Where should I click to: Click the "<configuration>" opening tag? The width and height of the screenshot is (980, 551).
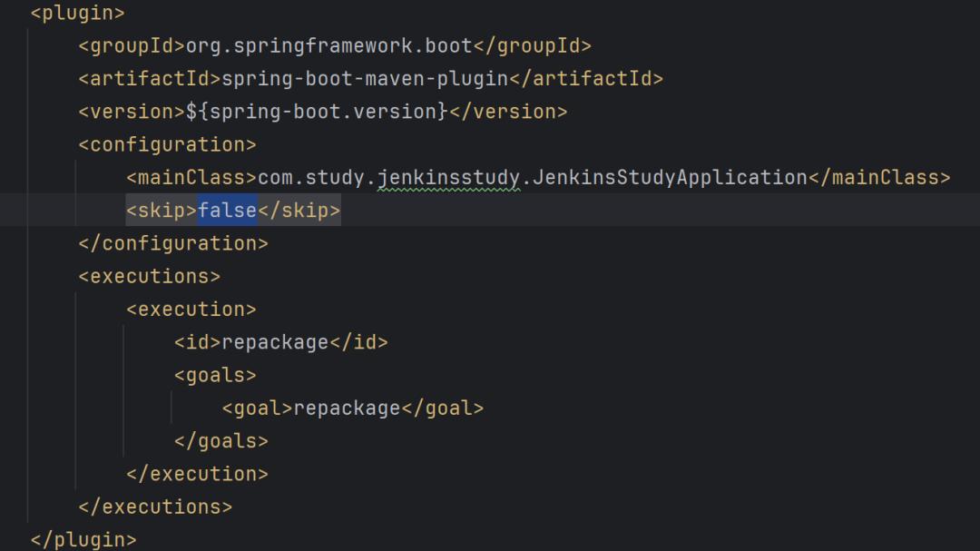(x=168, y=143)
